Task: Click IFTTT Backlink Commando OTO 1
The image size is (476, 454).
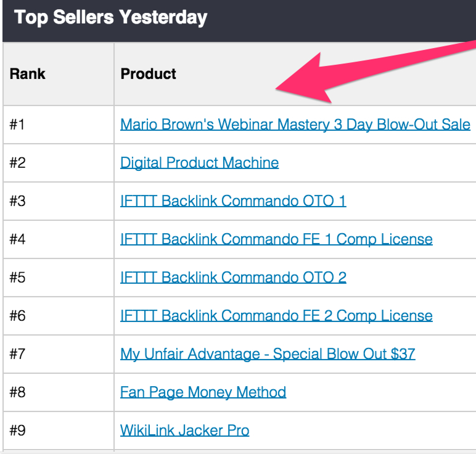Action: pyautogui.click(x=233, y=201)
